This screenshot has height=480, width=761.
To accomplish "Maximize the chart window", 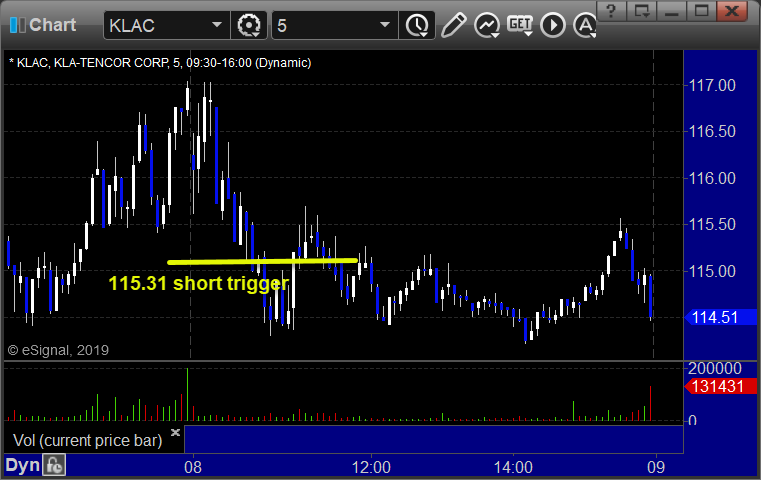I will tap(701, 11).
